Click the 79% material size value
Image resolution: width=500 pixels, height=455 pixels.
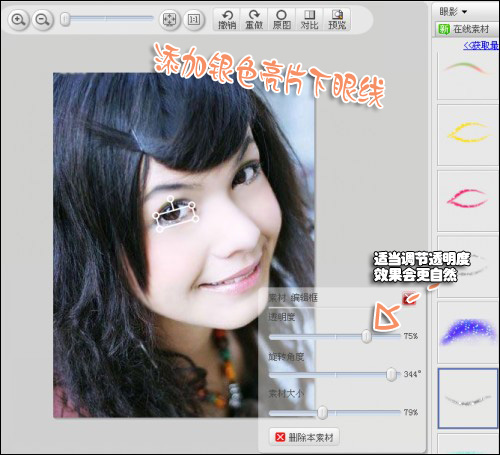coord(411,412)
